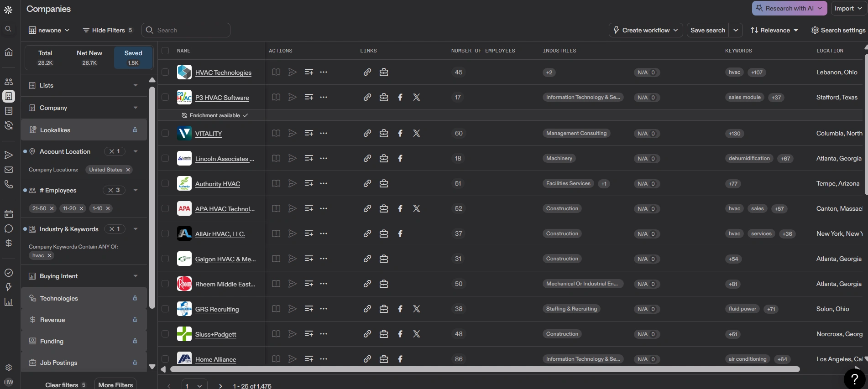Click the Save search button

point(707,30)
